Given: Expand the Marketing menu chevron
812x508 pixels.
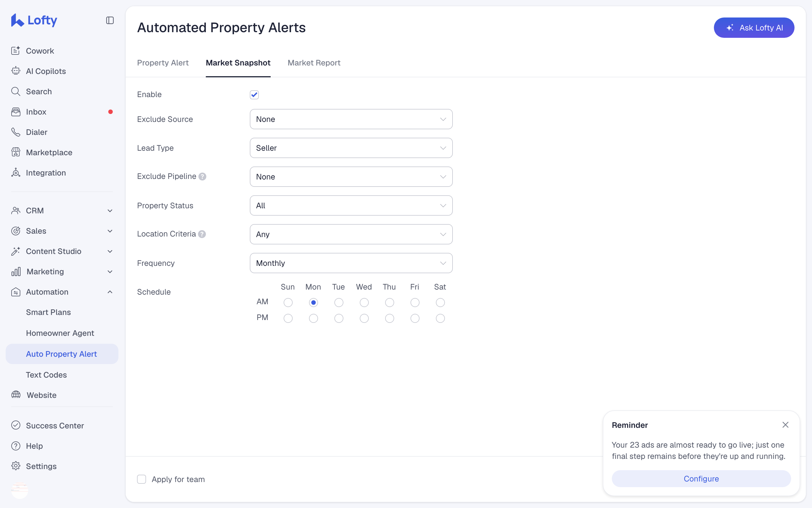Looking at the screenshot, I should pyautogui.click(x=110, y=271).
